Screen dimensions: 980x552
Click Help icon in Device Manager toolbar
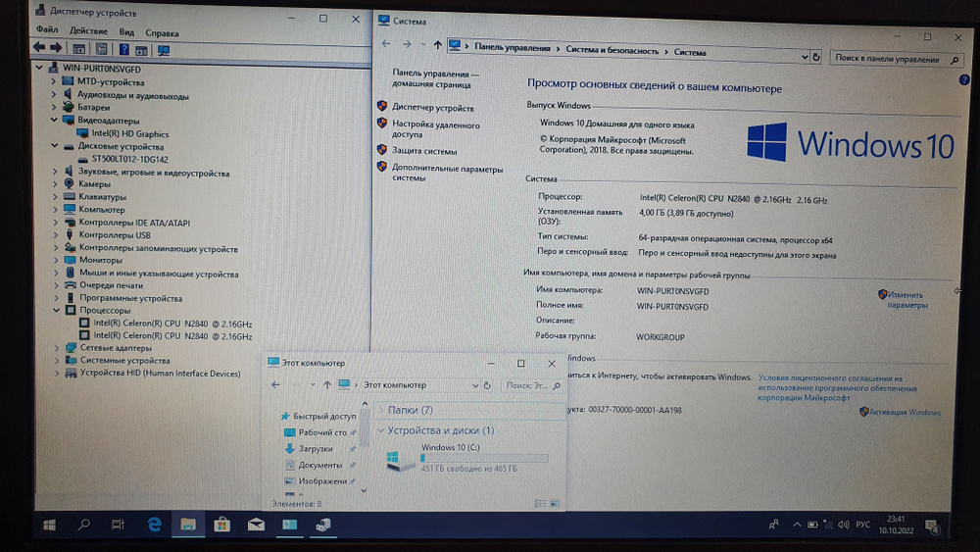[123, 49]
